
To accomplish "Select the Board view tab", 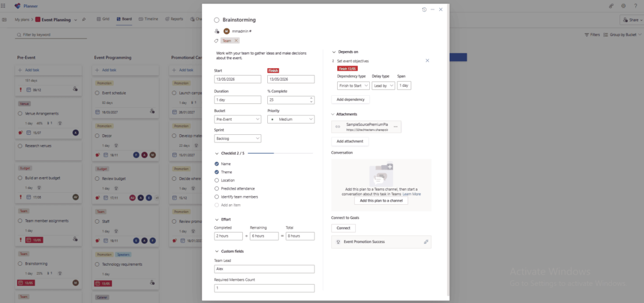I will point(124,19).
